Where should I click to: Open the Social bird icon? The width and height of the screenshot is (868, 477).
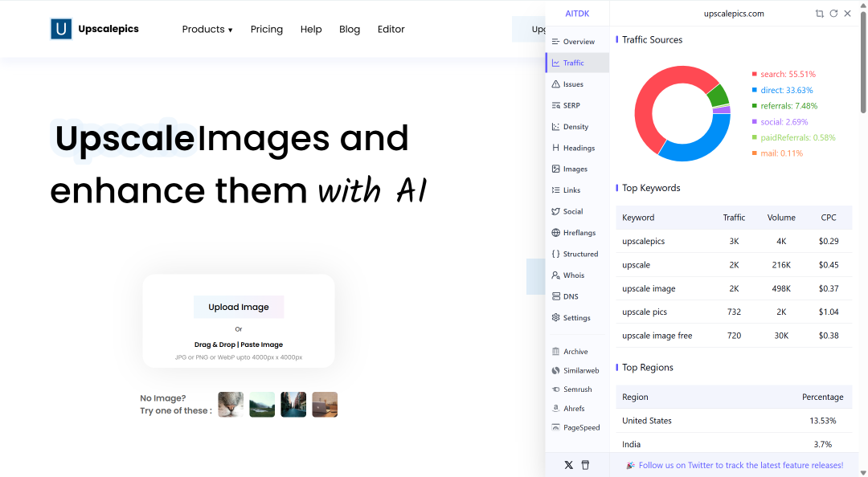pyautogui.click(x=556, y=211)
